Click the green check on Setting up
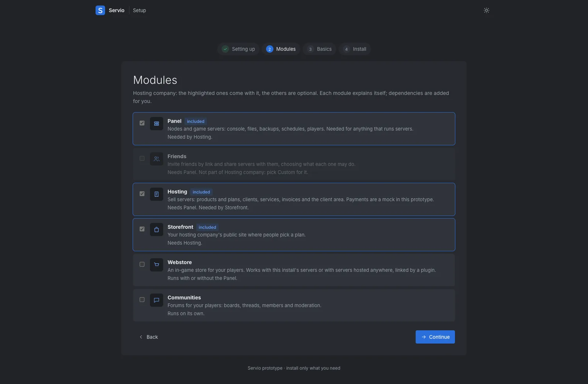Image resolution: width=588 pixels, height=384 pixels. coord(225,49)
